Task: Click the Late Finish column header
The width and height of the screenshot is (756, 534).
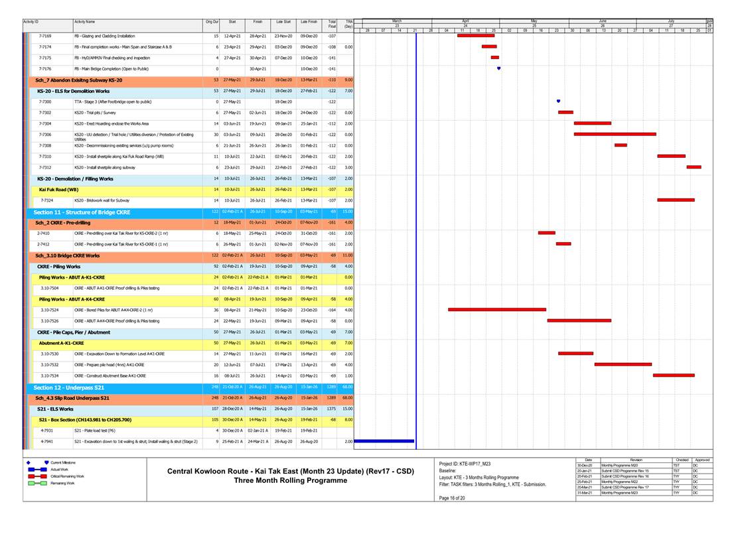Action: click(309, 22)
